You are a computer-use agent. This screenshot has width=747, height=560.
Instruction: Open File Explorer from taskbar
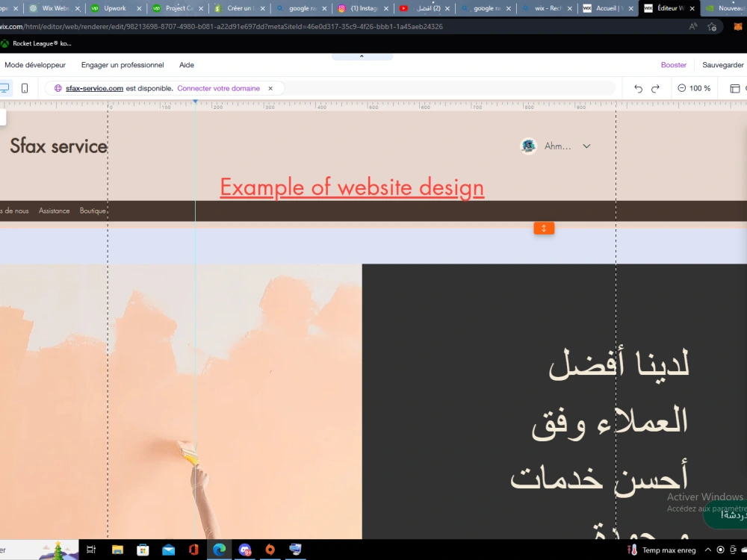click(117, 550)
